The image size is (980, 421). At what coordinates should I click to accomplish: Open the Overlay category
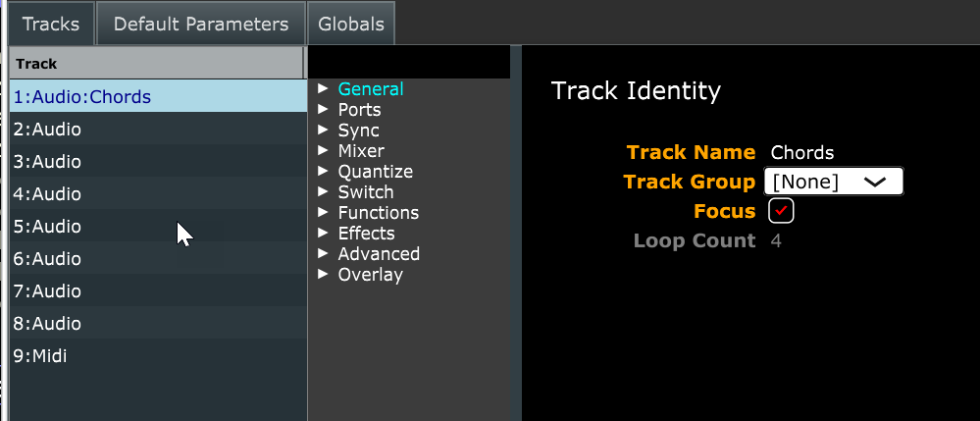point(370,275)
